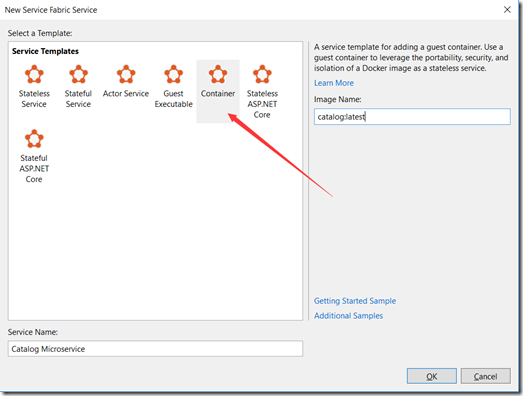
Task: Pick the Actor Service template icon
Action: [x=126, y=74]
